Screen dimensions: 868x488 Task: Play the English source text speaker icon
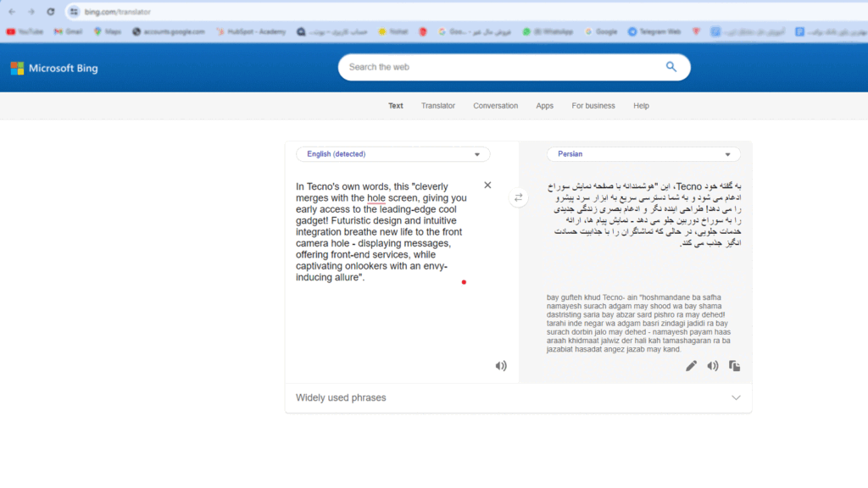[x=501, y=365]
